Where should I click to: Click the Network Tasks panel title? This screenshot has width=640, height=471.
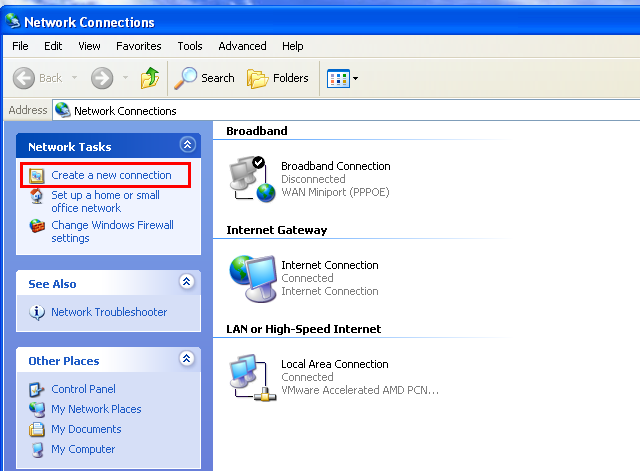70,147
